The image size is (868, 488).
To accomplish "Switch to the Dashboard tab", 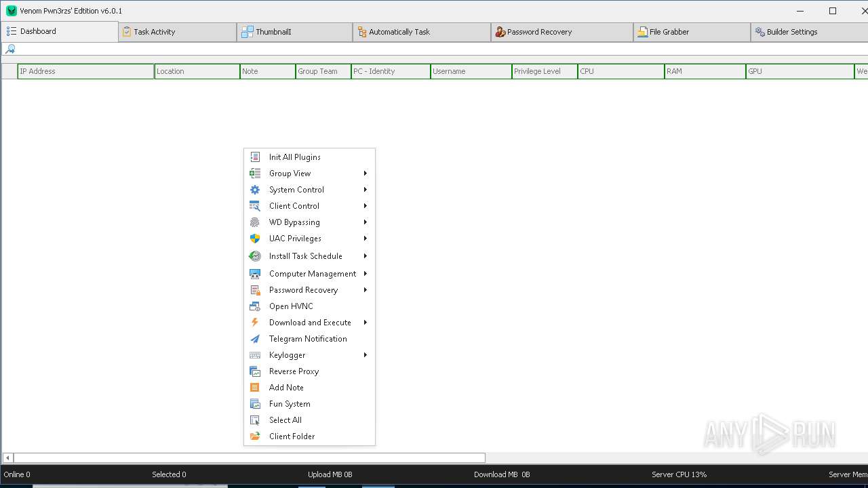I will (x=60, y=31).
